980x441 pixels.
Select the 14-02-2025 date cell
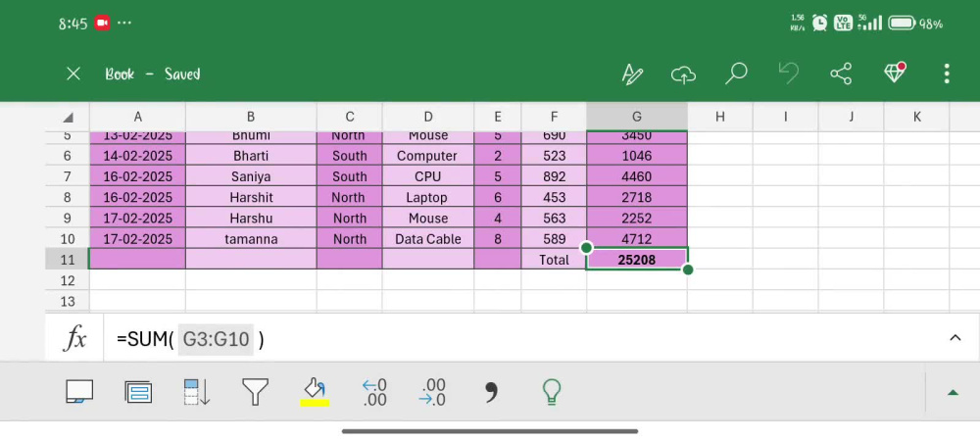click(x=137, y=156)
